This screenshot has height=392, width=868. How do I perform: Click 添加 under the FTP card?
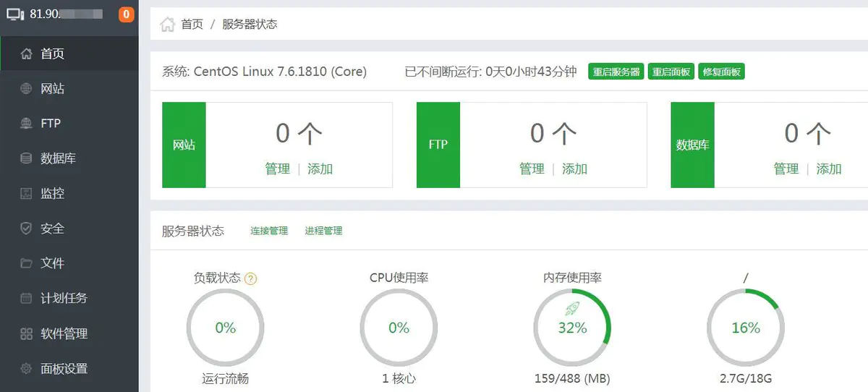(575, 169)
